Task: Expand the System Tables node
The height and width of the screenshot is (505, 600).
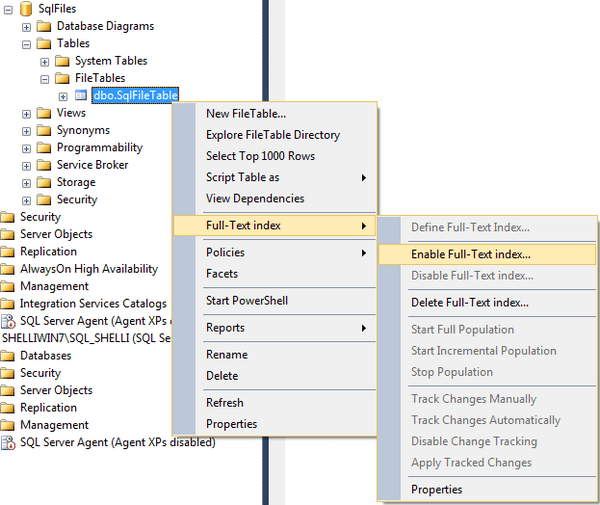Action: pyautogui.click(x=45, y=62)
